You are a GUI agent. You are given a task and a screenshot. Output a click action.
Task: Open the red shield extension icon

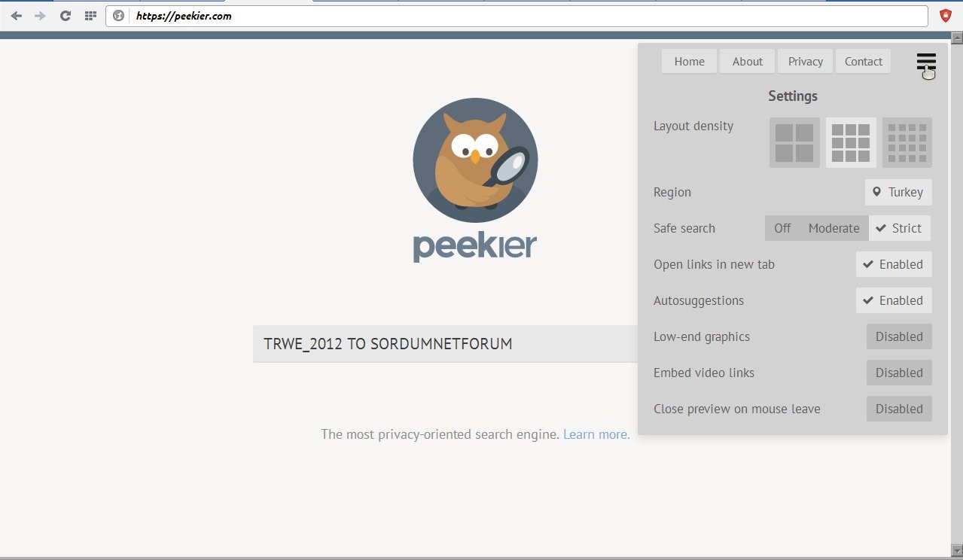click(x=946, y=16)
